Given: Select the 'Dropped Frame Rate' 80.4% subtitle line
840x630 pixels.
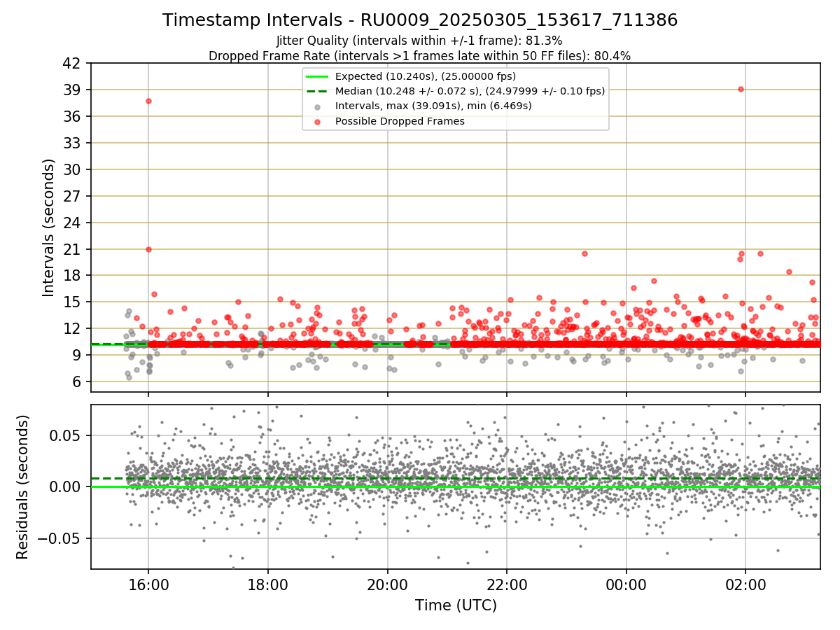Looking at the screenshot, I should [x=420, y=56].
